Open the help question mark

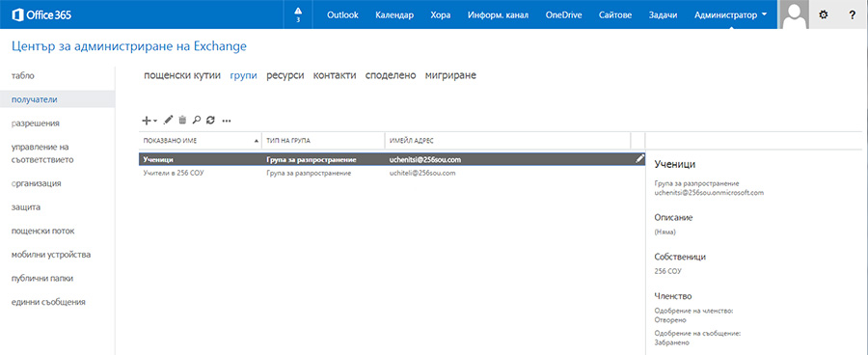[852, 15]
